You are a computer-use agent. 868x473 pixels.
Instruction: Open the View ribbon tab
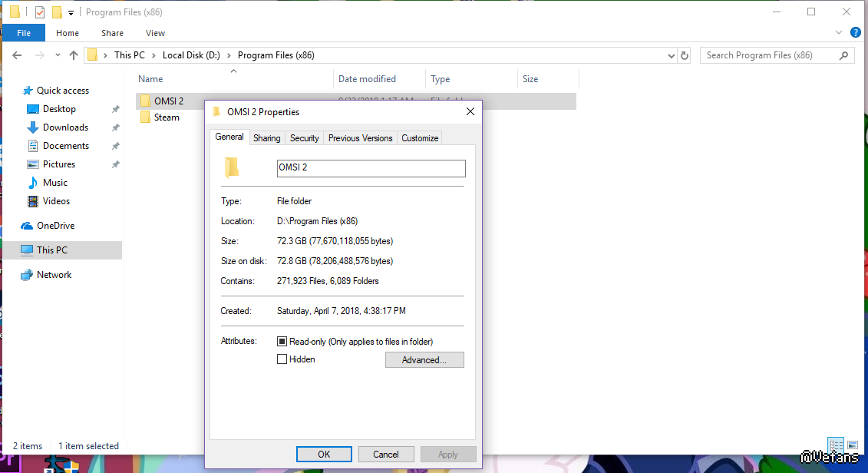[x=156, y=33]
